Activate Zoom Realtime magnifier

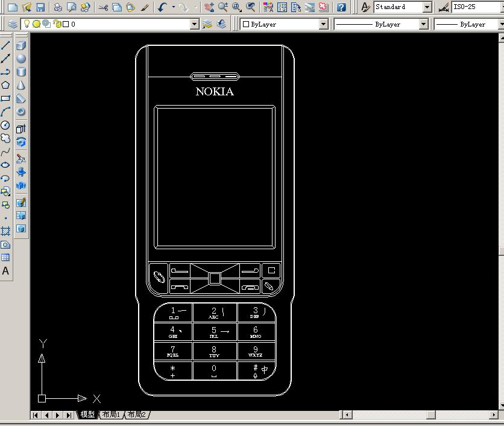click(x=222, y=7)
